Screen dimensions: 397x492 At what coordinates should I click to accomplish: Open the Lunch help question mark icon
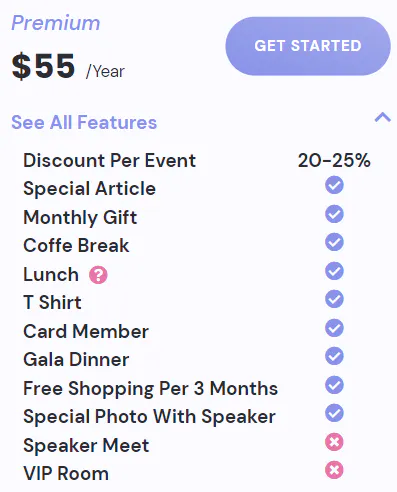pos(98,275)
